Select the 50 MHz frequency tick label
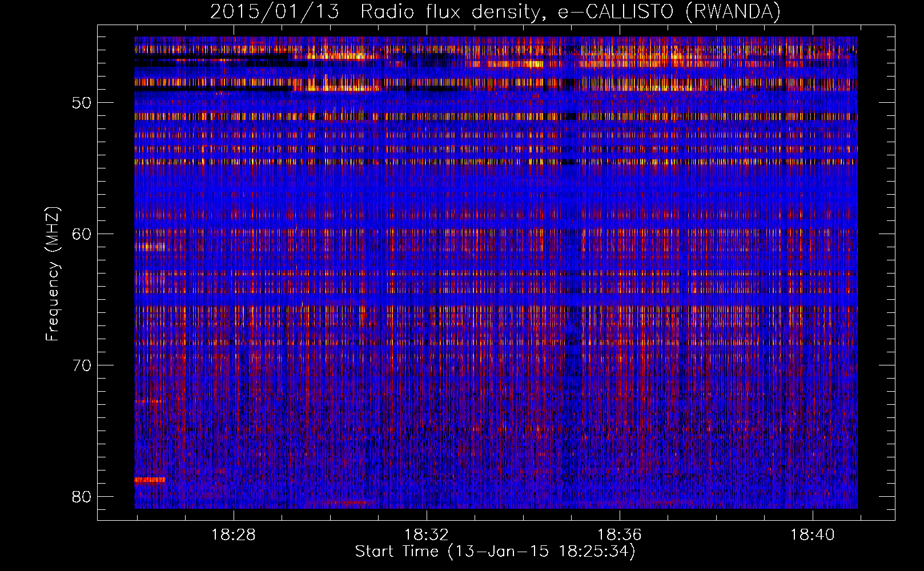The height and width of the screenshot is (571, 924). [82, 103]
